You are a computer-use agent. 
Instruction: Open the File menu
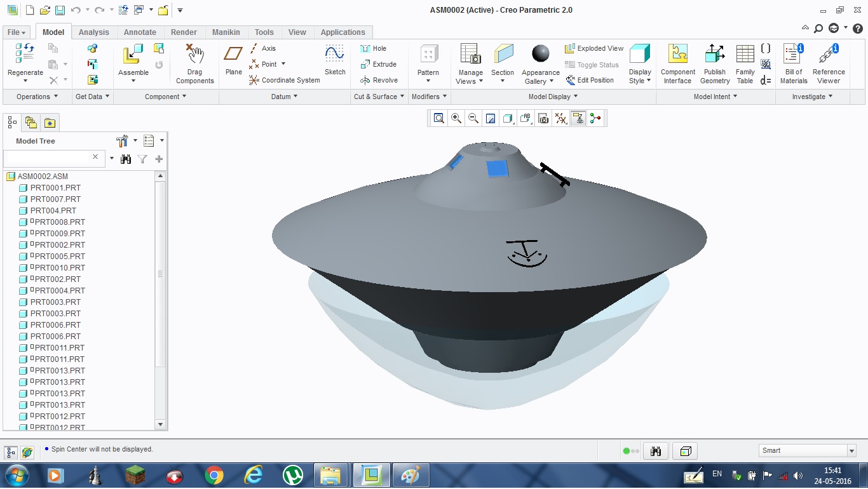[x=17, y=32]
